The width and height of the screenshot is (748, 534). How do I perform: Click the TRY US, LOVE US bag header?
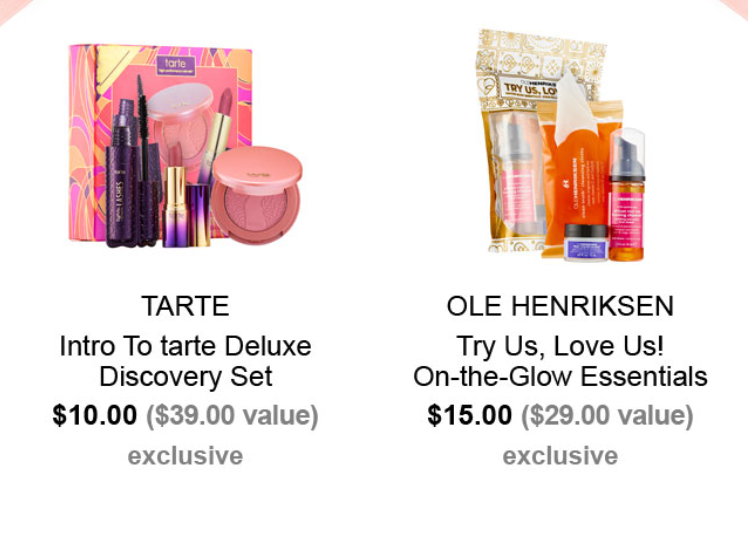(532, 88)
